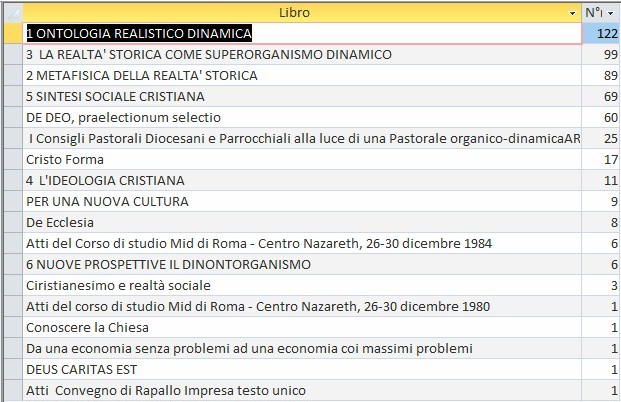Click the De Ecclesia cell
Screen dimensions: 621x402
[x=302, y=222]
